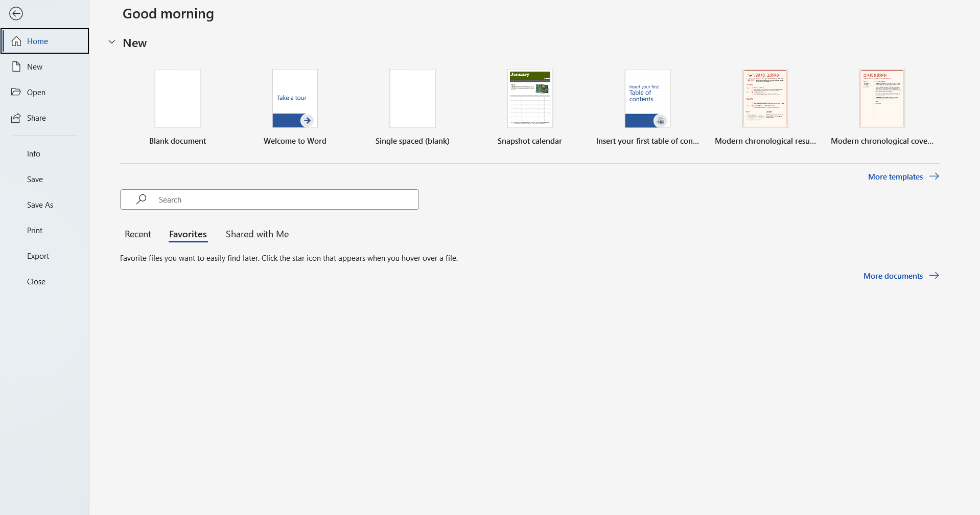Select Modern chronological resume template
Viewport: 980px width, 515px height.
765,98
